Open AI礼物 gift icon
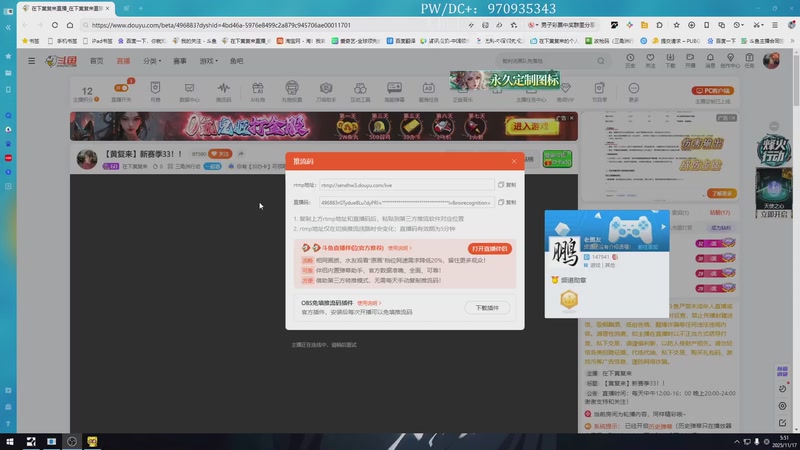 258,91
